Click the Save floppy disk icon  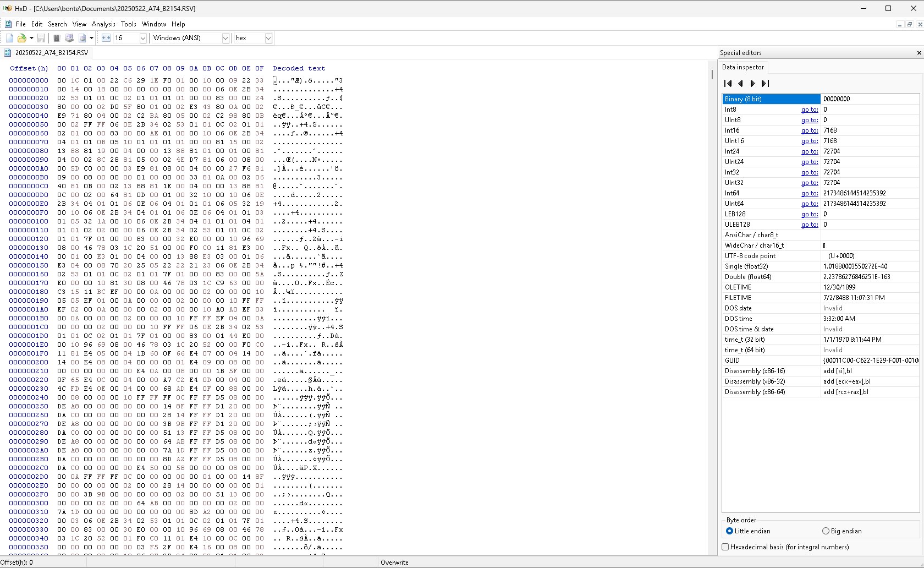point(41,38)
